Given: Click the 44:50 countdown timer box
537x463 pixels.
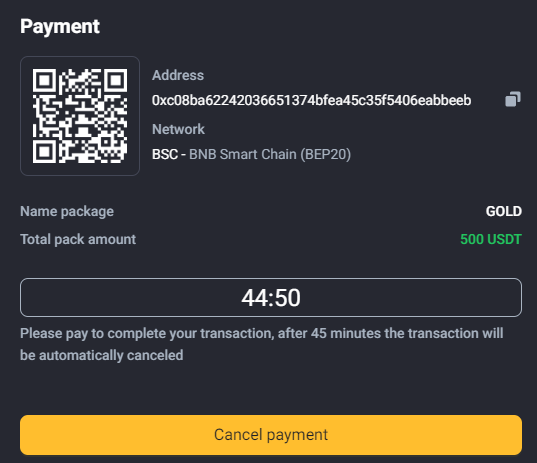Looking at the screenshot, I should coord(271,298).
